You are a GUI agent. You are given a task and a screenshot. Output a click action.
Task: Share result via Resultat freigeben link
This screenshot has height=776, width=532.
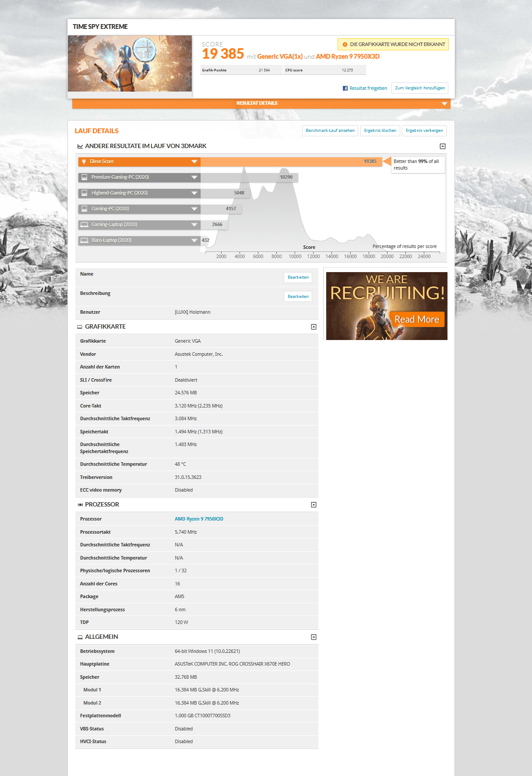(x=368, y=89)
